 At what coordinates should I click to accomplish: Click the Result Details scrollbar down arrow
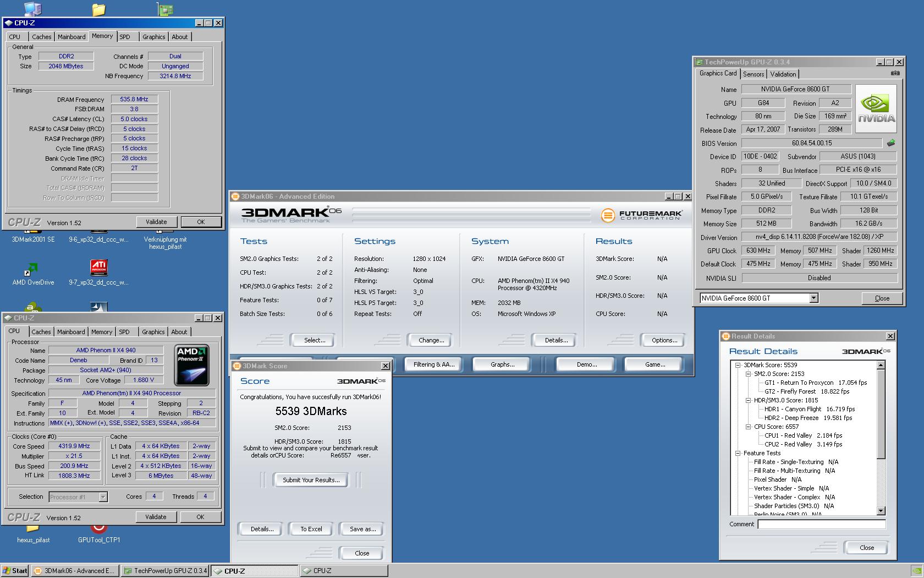coord(881,510)
